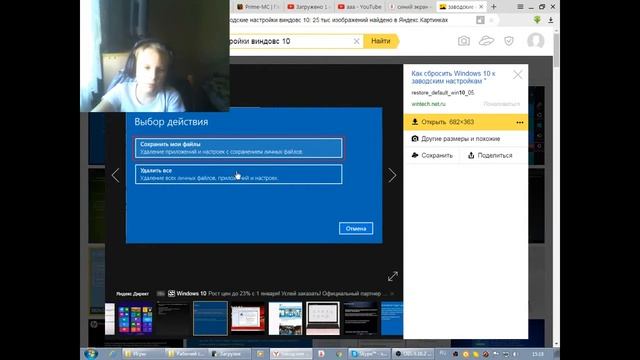The width and height of the screenshot is (640, 360).
Task: Close the image info side panel
Action: point(518,75)
